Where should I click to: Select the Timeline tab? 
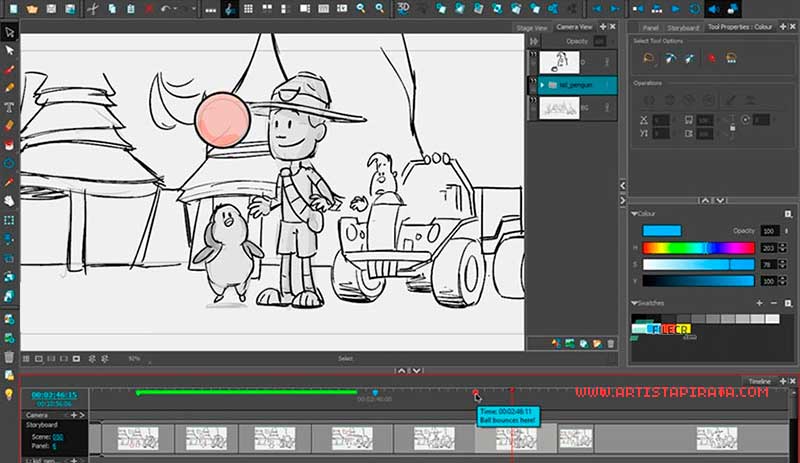(x=759, y=381)
